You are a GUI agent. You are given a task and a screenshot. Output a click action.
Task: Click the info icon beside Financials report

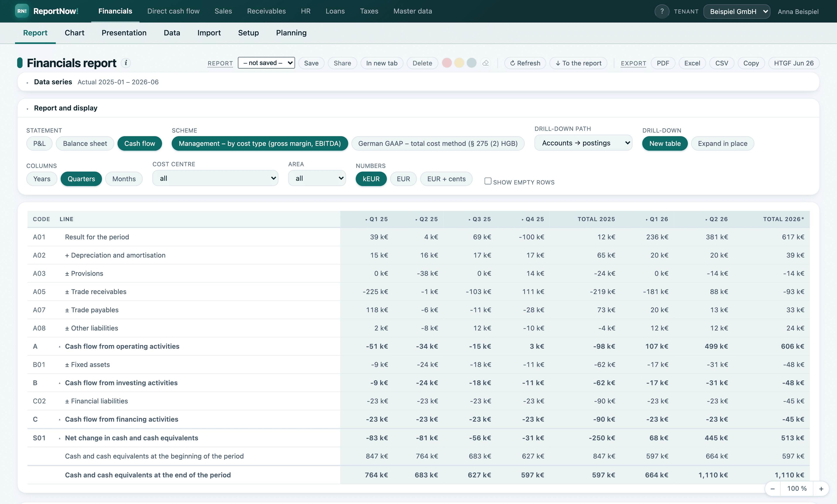click(x=126, y=63)
